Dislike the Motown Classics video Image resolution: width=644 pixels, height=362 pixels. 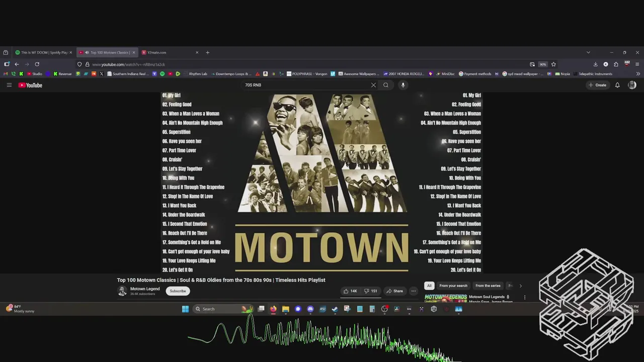click(371, 291)
